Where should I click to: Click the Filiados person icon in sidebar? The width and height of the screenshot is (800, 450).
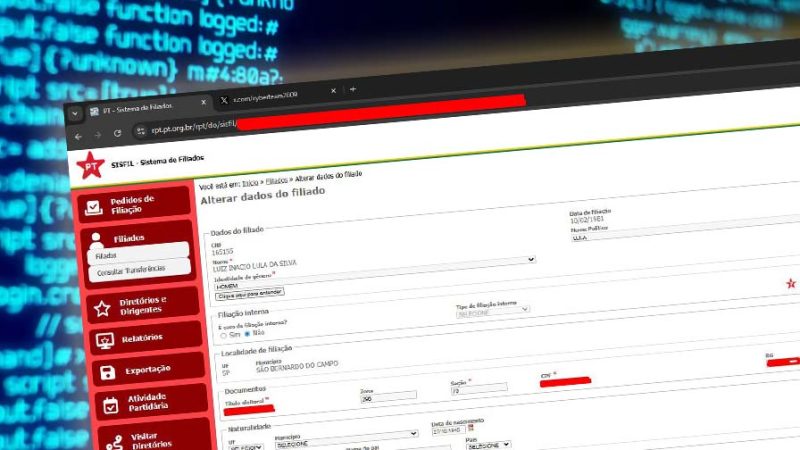tap(96, 239)
